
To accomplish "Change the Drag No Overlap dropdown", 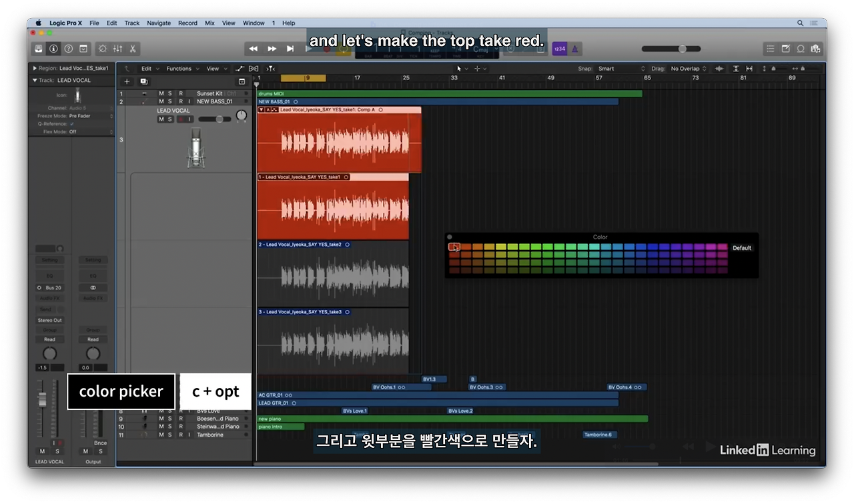I will [x=688, y=69].
